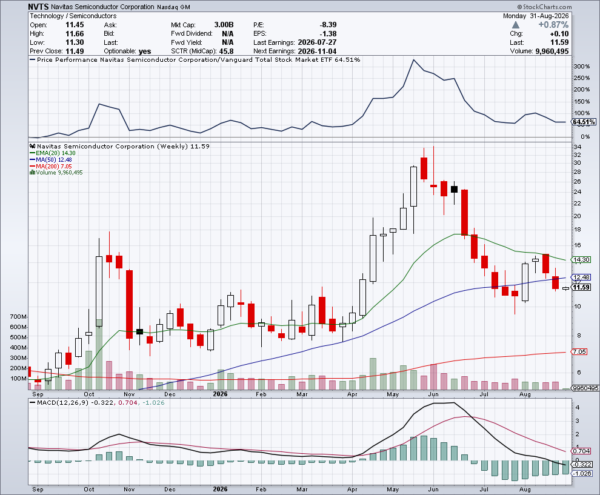Click the 7.05 MA(200) tag on price axis
The image size is (600, 495).
(x=579, y=352)
